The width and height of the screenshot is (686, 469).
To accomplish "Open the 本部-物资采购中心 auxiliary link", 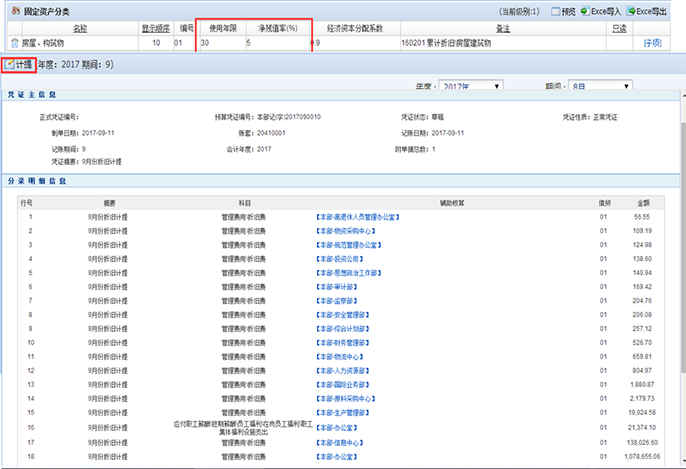I will click(x=346, y=231).
